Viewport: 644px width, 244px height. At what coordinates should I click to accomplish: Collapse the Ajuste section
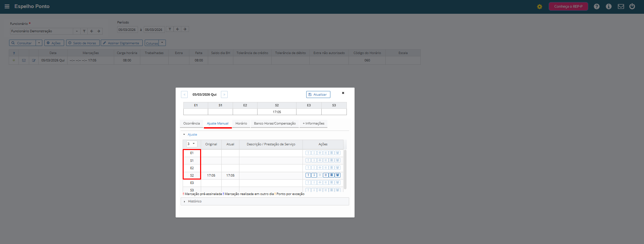pos(190,135)
